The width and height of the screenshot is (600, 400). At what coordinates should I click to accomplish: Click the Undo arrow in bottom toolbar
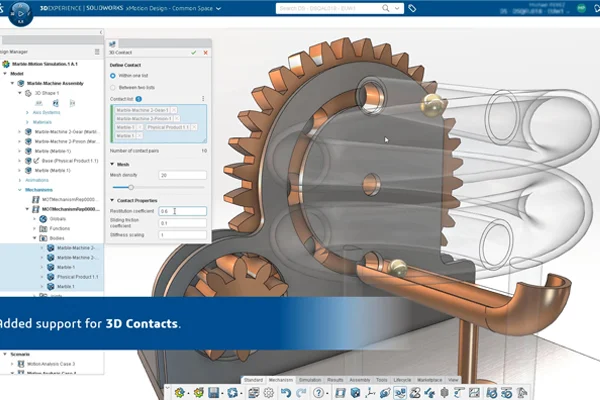(x=286, y=392)
